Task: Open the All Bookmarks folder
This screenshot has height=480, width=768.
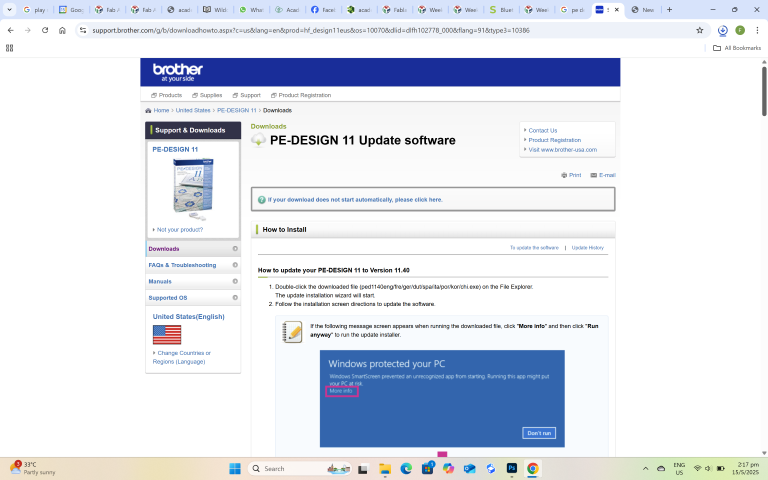Action: (x=737, y=48)
